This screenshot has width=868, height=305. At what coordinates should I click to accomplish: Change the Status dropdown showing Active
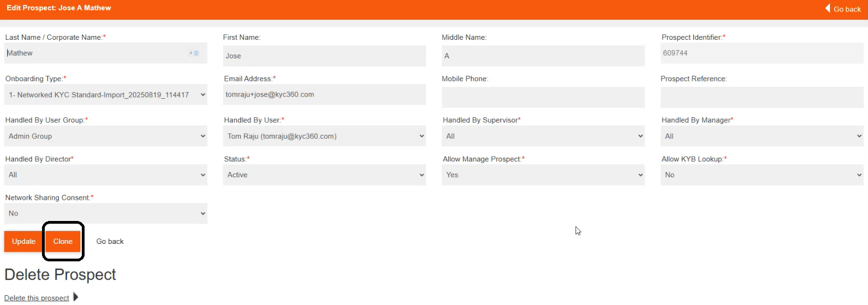point(325,175)
